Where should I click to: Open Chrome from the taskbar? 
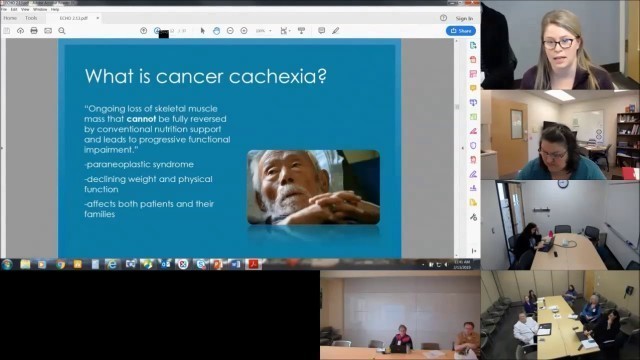60,264
